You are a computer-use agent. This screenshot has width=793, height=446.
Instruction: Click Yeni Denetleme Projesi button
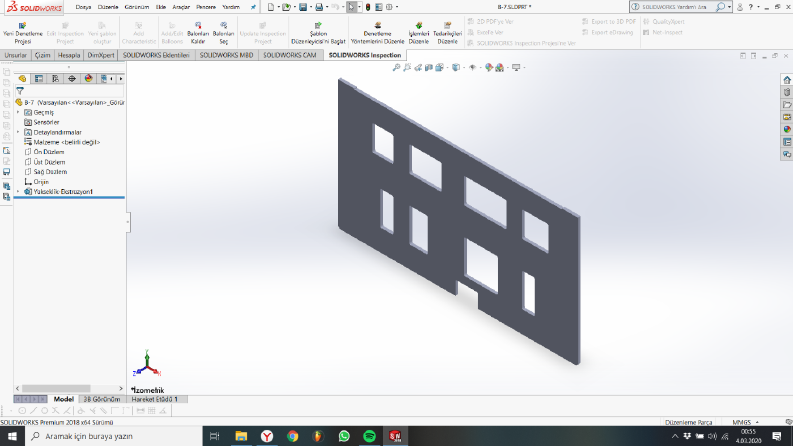pos(22,33)
